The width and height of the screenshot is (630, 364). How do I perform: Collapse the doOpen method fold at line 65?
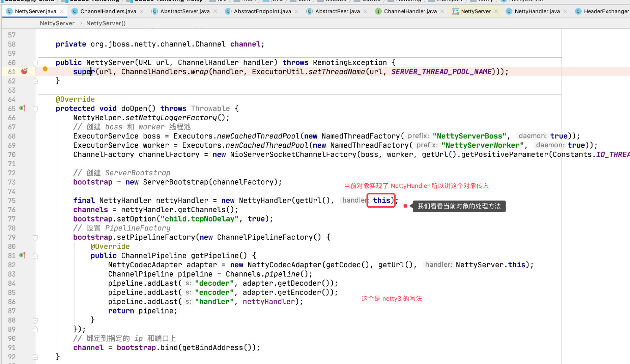click(x=35, y=109)
